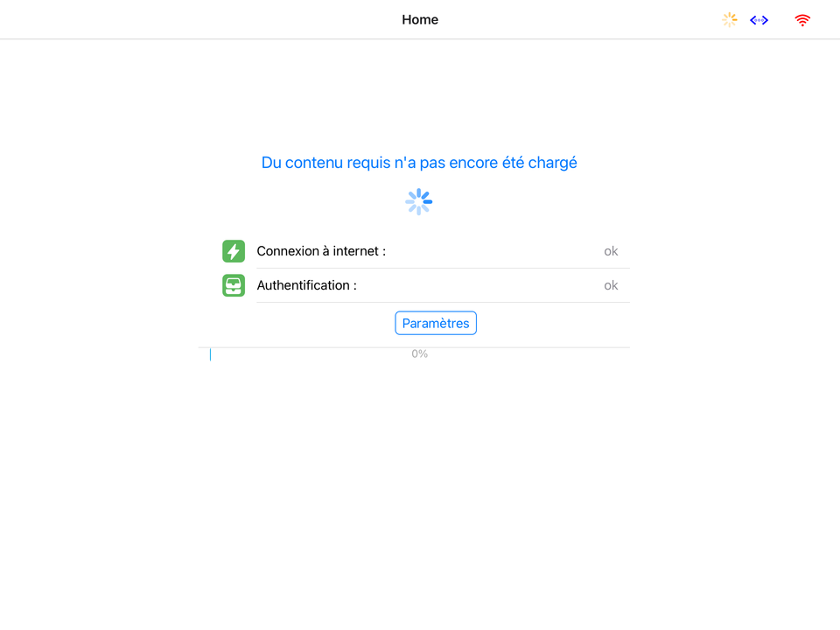The image size is (840, 630).
Task: Click the Home header in the navigation bar
Action: 420,19
